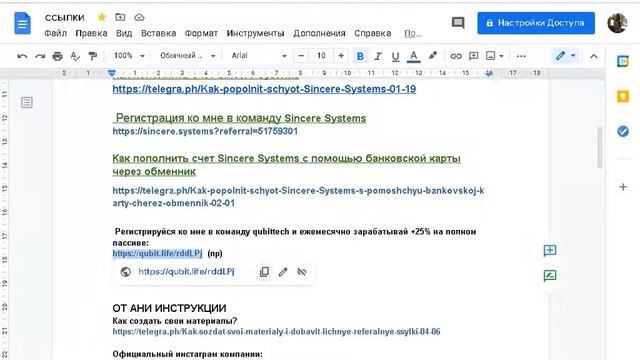The height and width of the screenshot is (360, 640).
Task: Add a comment from margin button
Action: pos(550,250)
